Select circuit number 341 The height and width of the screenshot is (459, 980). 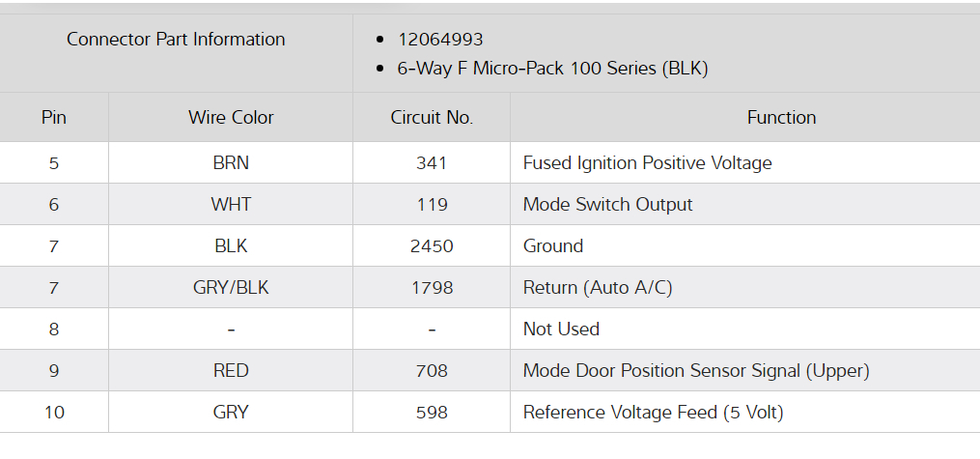pyautogui.click(x=432, y=163)
